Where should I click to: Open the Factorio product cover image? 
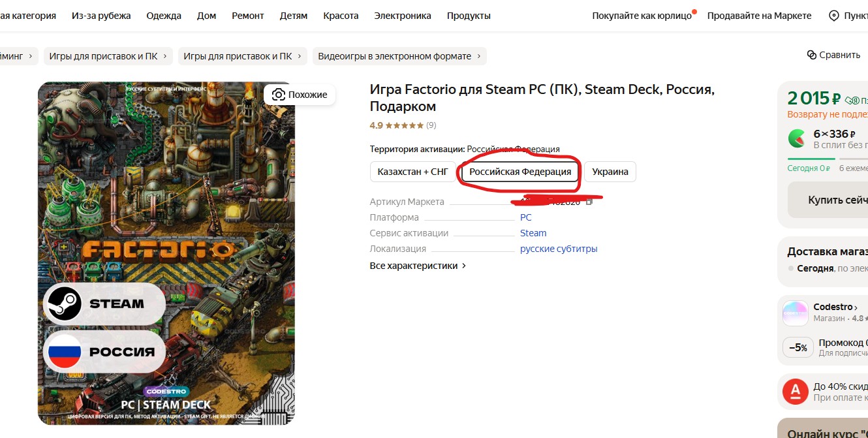(x=166, y=253)
